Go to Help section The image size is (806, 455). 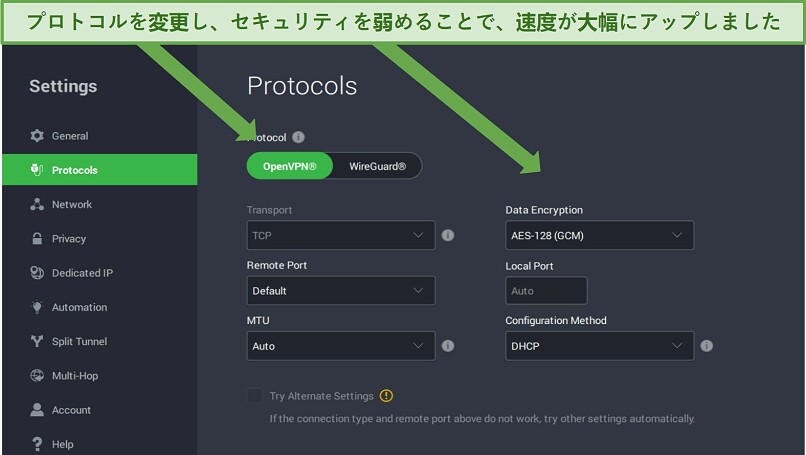pyautogui.click(x=100, y=444)
